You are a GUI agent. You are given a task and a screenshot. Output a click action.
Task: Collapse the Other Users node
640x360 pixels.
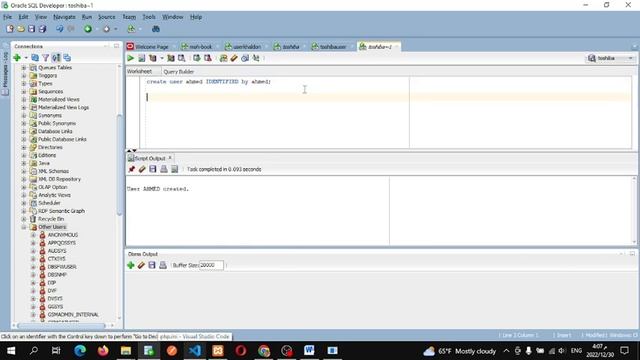(24, 227)
